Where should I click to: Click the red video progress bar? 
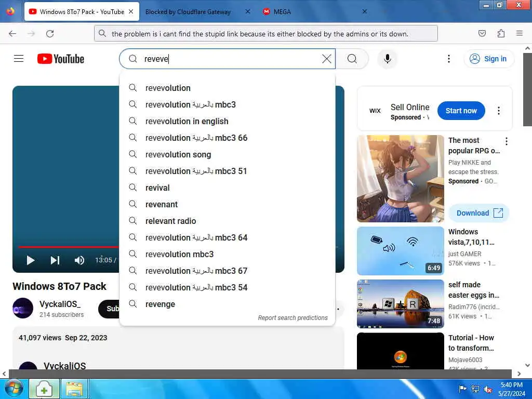coord(69,247)
